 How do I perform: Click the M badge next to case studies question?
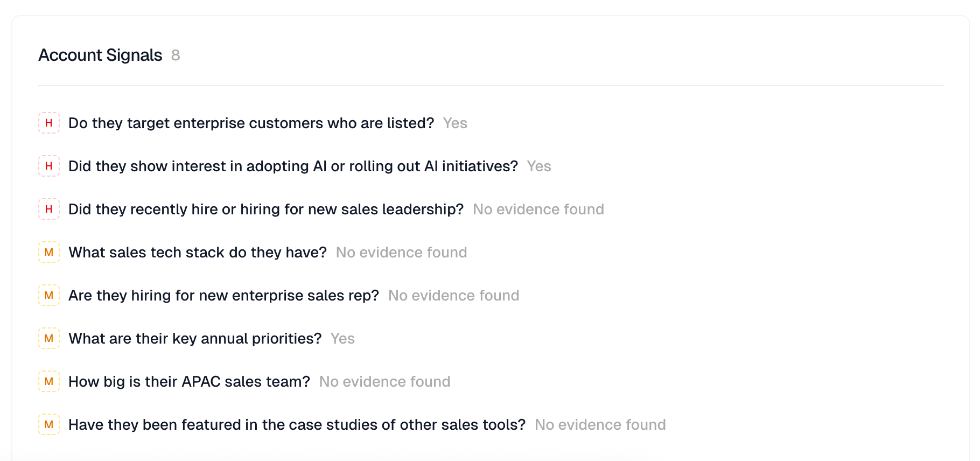tap(49, 424)
